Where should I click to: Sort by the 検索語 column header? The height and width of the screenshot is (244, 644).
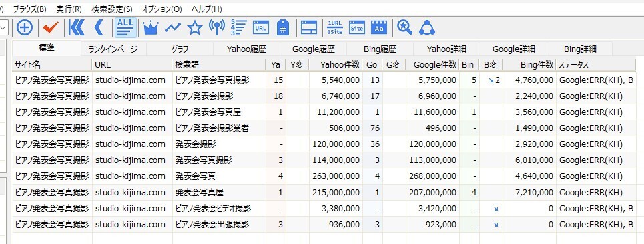point(219,65)
